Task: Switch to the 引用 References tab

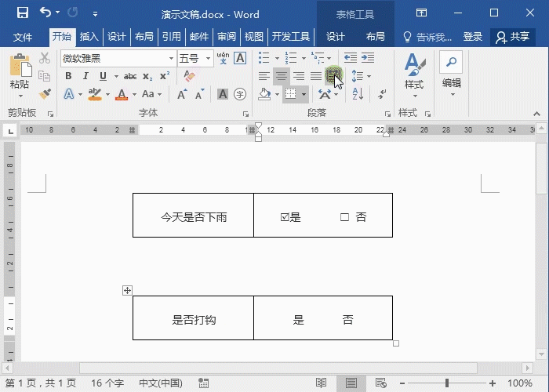Action: point(172,37)
